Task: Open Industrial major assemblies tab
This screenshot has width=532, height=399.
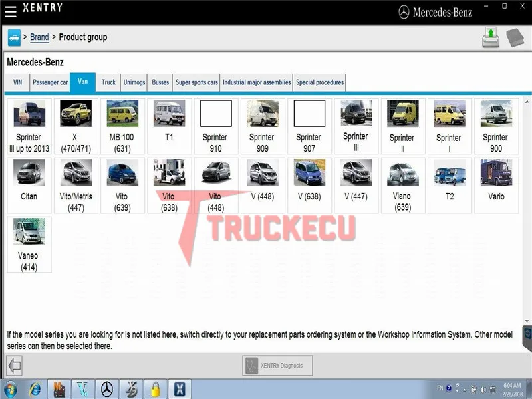Action: (257, 82)
